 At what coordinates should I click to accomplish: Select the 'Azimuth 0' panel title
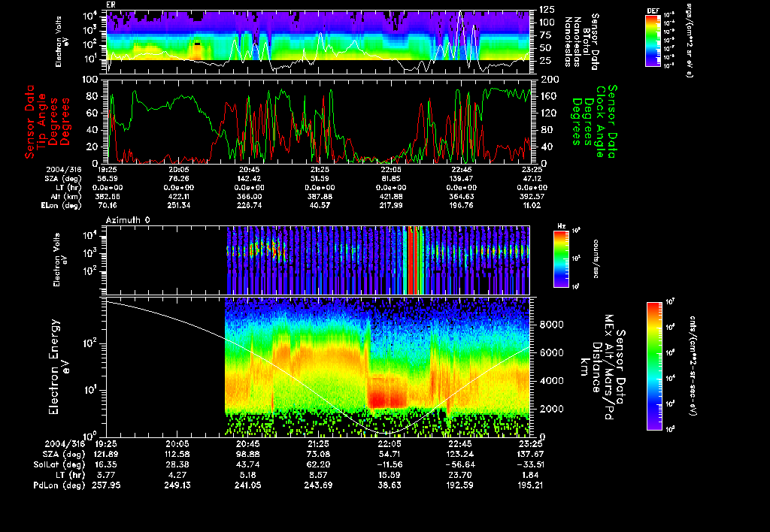[128, 220]
